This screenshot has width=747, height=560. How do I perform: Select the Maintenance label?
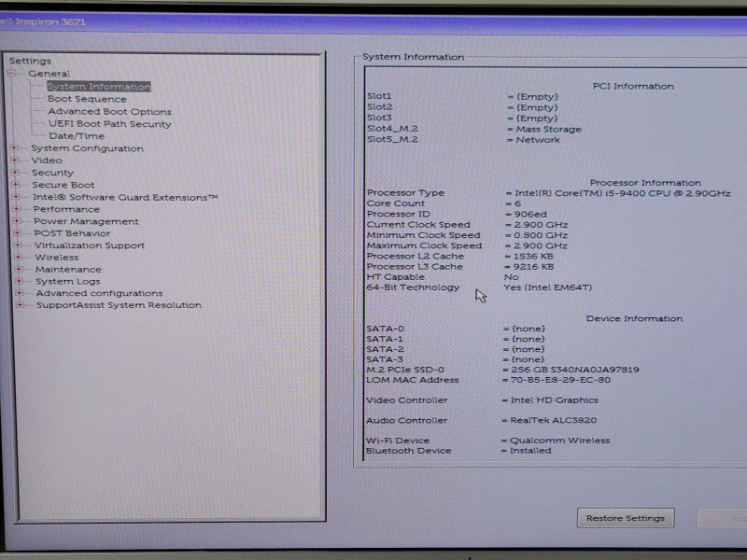tap(68, 269)
